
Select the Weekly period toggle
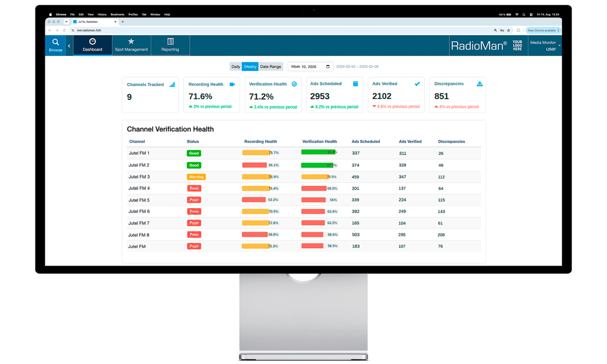click(250, 67)
